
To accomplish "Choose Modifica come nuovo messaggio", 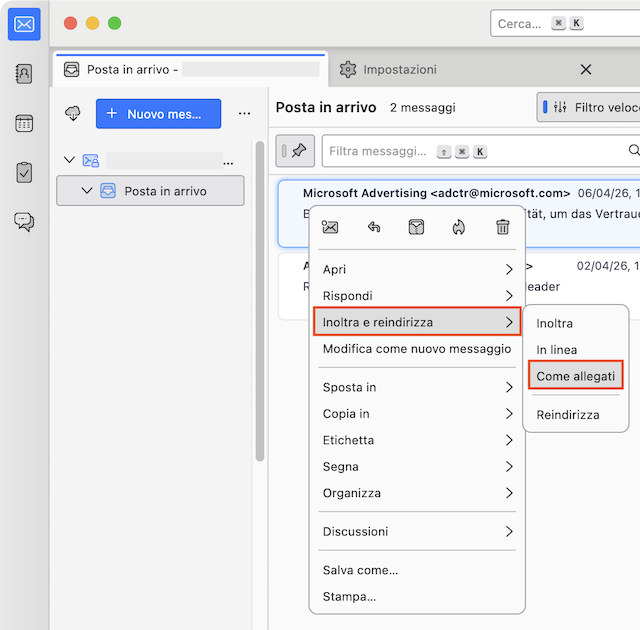I will [x=417, y=349].
